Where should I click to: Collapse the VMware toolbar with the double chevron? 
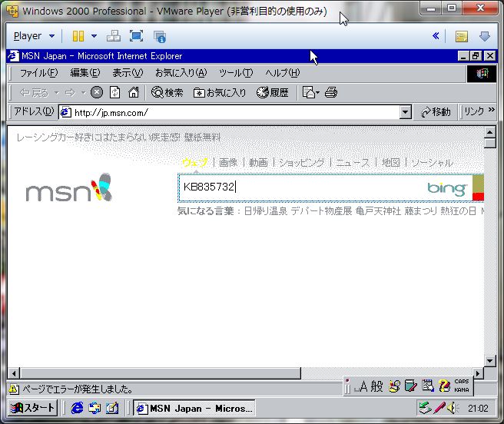[436, 35]
